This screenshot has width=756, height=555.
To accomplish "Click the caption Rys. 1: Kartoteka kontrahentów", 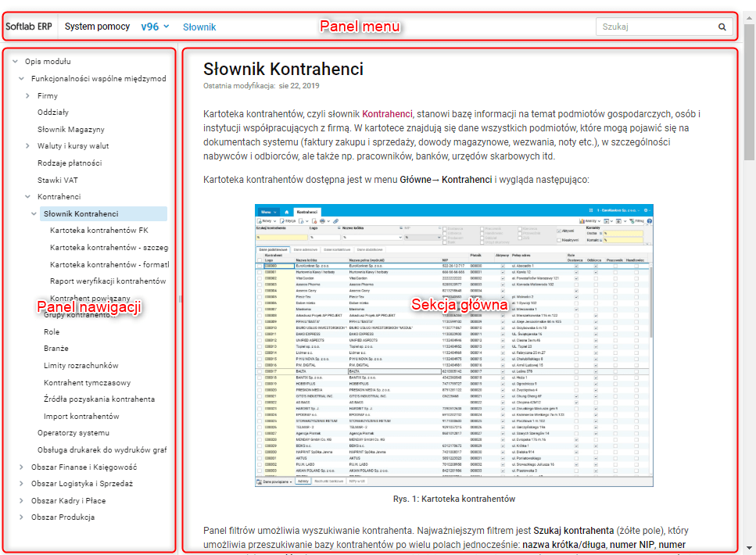I will pyautogui.click(x=454, y=499).
